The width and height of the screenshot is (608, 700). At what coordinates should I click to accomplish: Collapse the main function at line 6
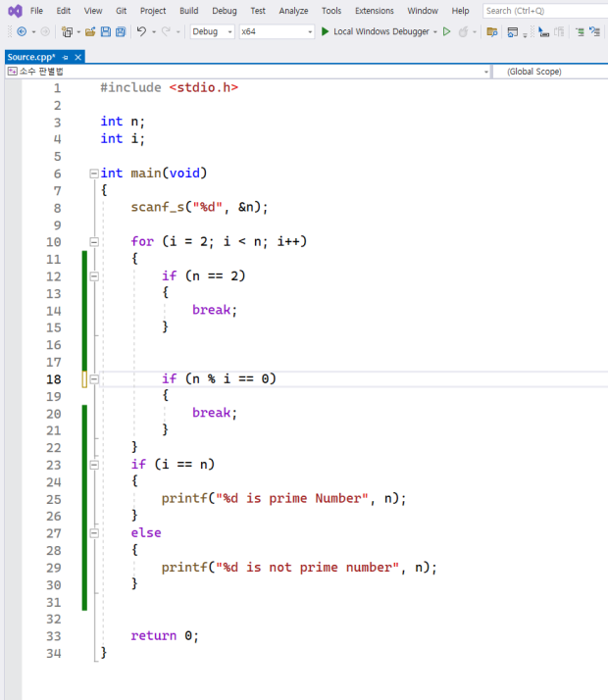pos(94,174)
